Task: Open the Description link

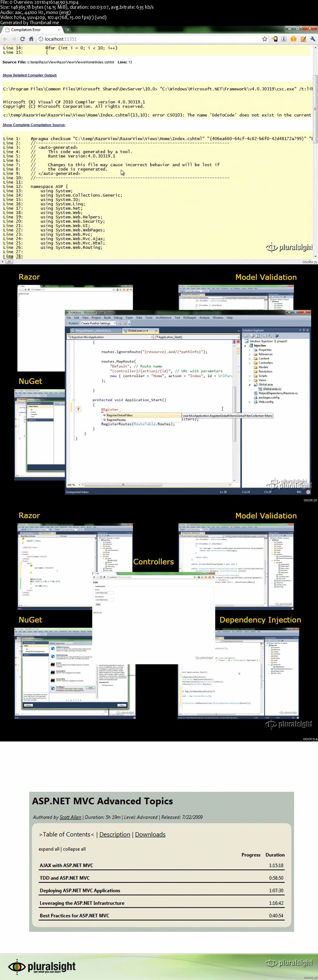Action: coord(115,834)
